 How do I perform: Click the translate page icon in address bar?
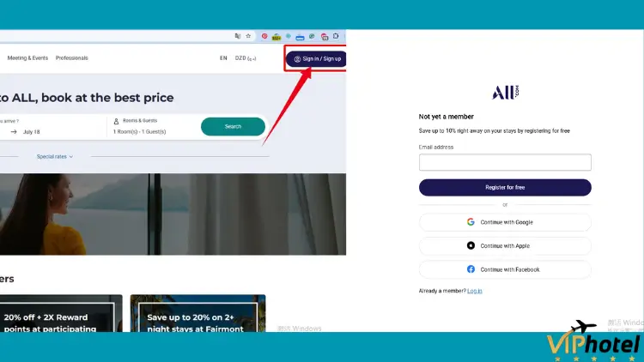coord(237,36)
